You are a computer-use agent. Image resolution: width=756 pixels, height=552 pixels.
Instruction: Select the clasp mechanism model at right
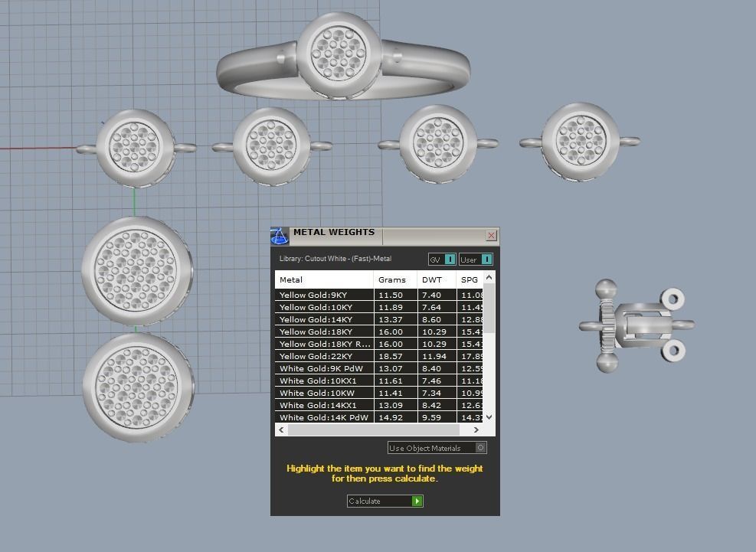[x=637, y=325]
